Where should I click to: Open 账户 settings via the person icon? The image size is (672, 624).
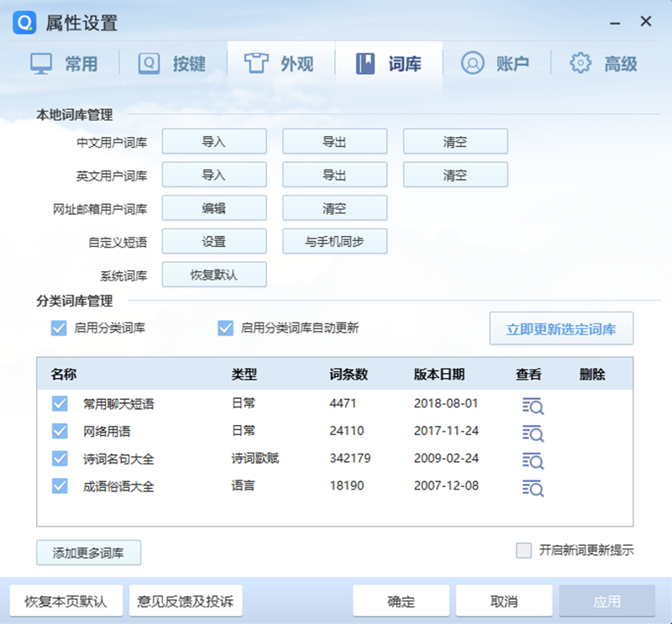(471, 62)
